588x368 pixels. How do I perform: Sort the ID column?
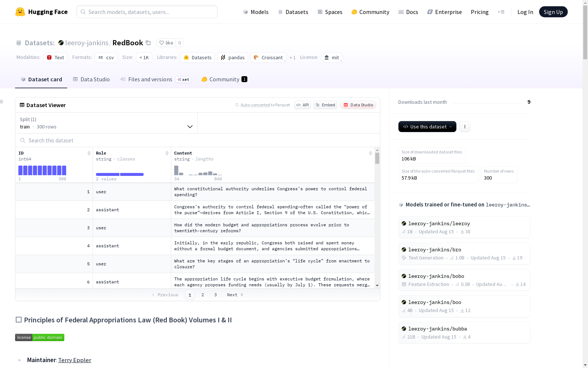click(89, 153)
